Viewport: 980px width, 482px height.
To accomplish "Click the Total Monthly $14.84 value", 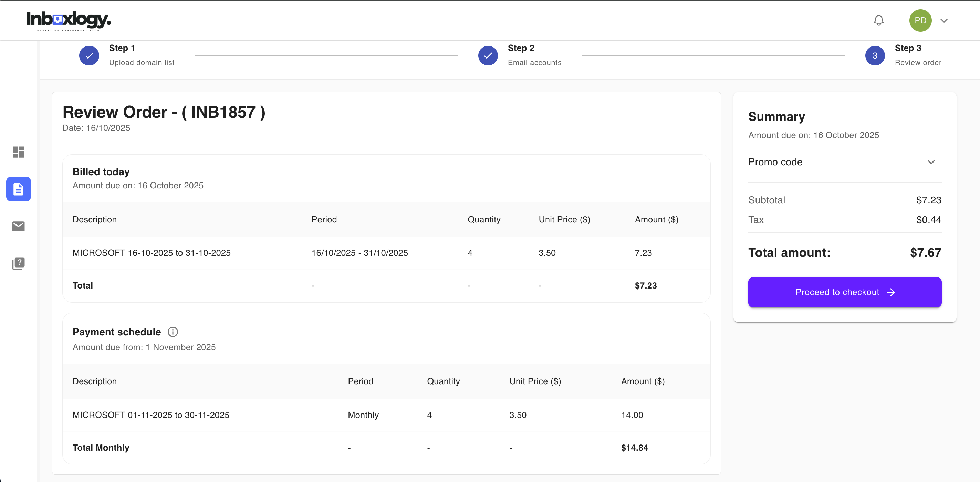I will point(634,448).
